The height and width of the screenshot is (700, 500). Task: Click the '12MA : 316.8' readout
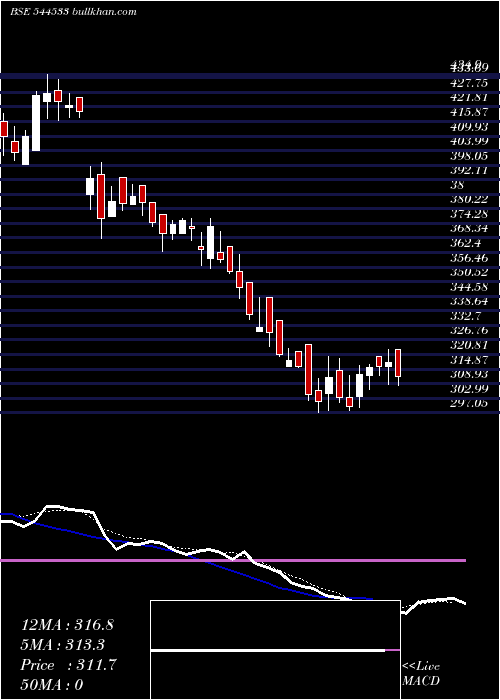click(x=67, y=625)
